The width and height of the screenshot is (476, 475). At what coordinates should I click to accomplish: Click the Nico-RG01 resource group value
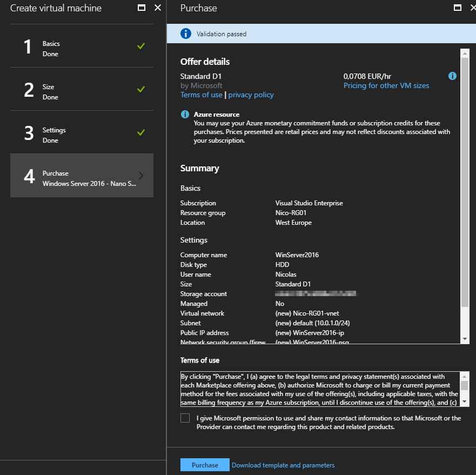click(x=291, y=212)
